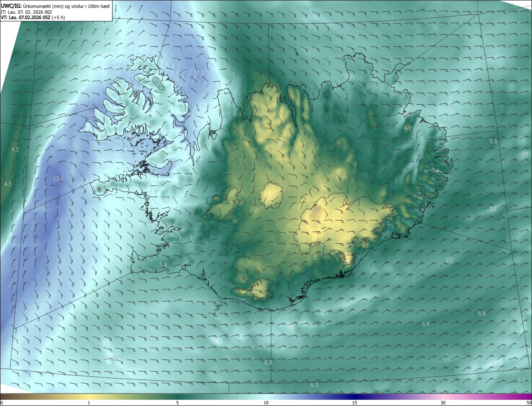The height and width of the screenshot is (406, 532).
Task: Click the 5.8 value on the map
Action: coord(163,264)
